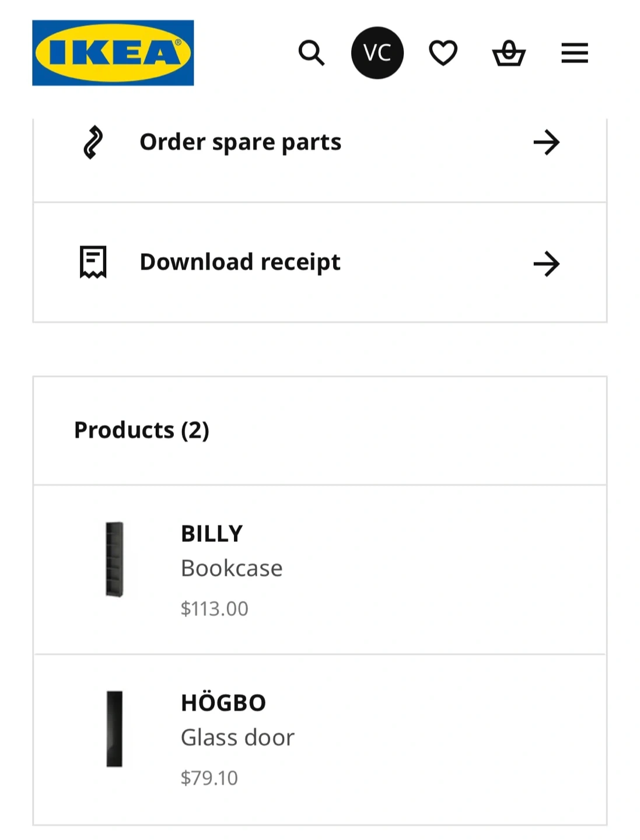
Task: Click the spare parts screw icon
Action: (x=93, y=142)
